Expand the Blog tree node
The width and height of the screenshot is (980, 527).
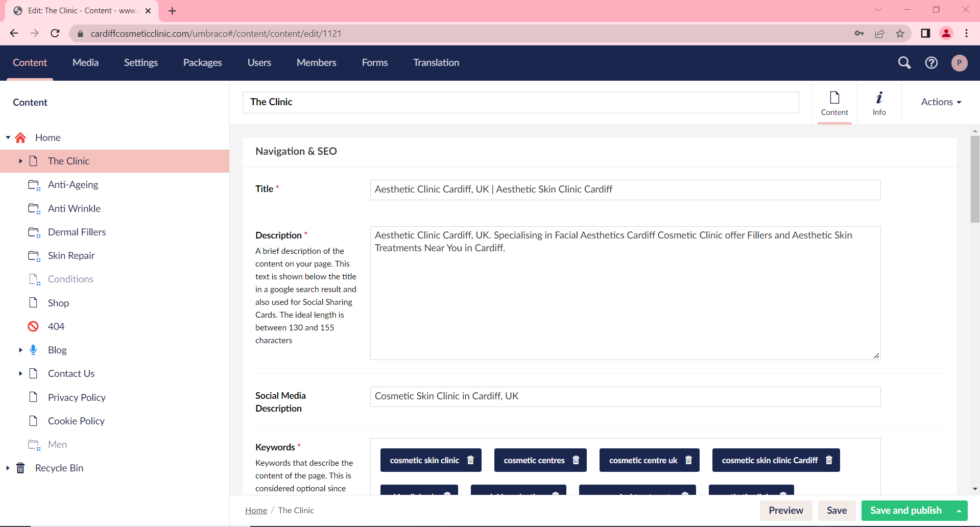[x=20, y=350]
